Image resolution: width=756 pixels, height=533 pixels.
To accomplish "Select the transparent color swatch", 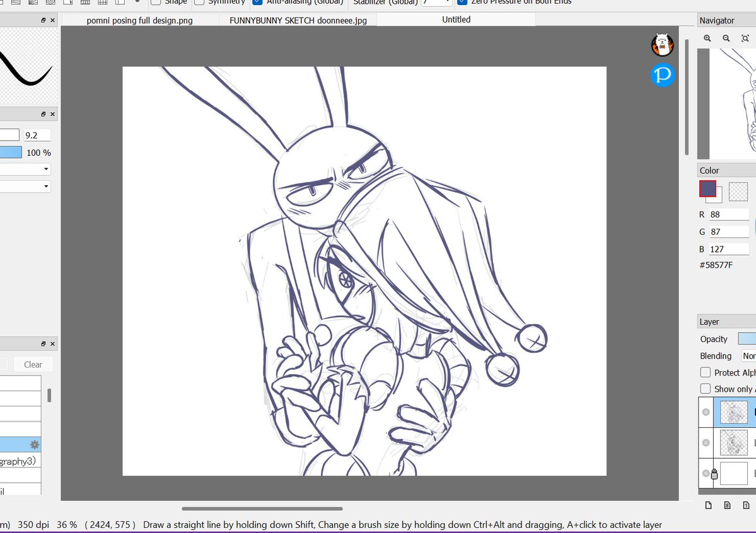I will click(x=738, y=192).
